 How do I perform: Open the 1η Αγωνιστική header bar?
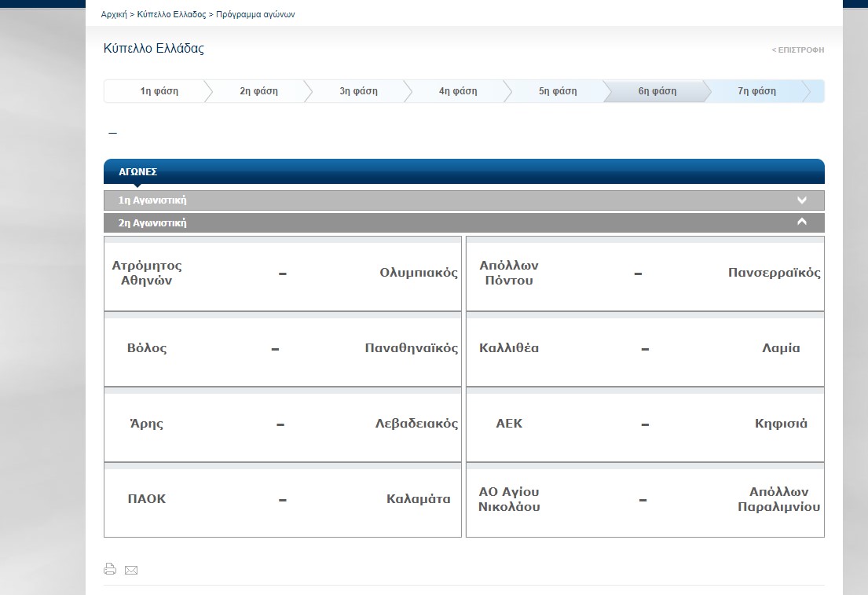pyautogui.click(x=464, y=200)
